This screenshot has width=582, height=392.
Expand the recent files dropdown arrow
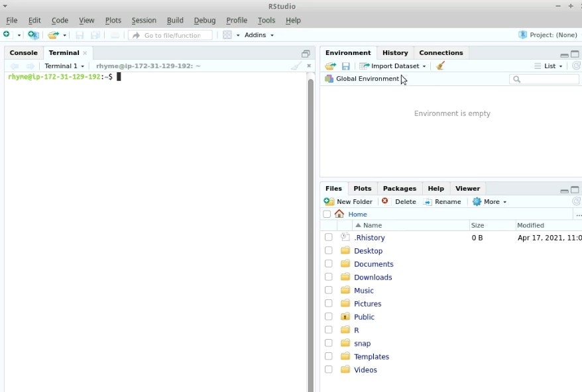(x=64, y=35)
